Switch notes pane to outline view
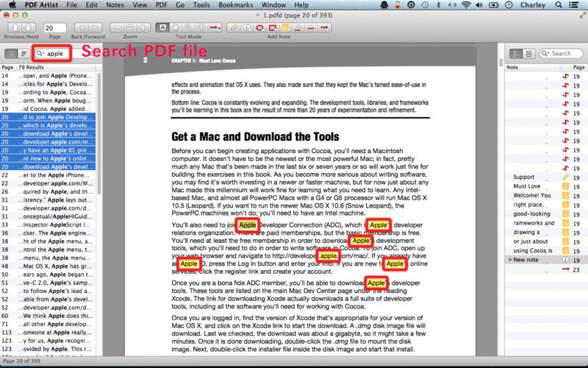The image size is (588, 368). tap(516, 54)
